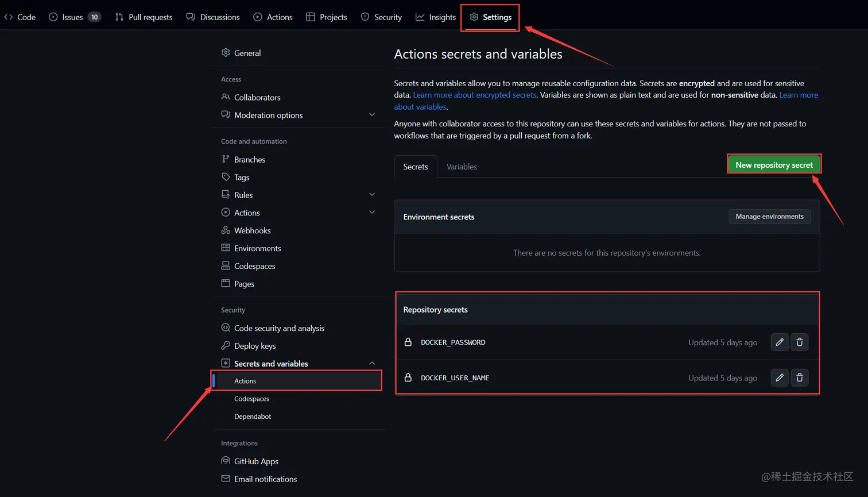The image size is (868, 497).
Task: Click the sidebar Actions play icon
Action: click(x=226, y=213)
